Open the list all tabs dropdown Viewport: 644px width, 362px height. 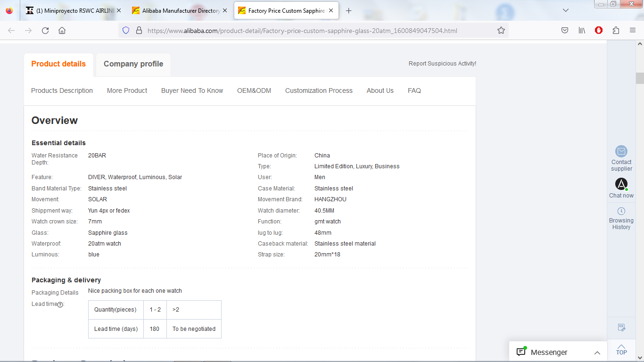pos(566,10)
